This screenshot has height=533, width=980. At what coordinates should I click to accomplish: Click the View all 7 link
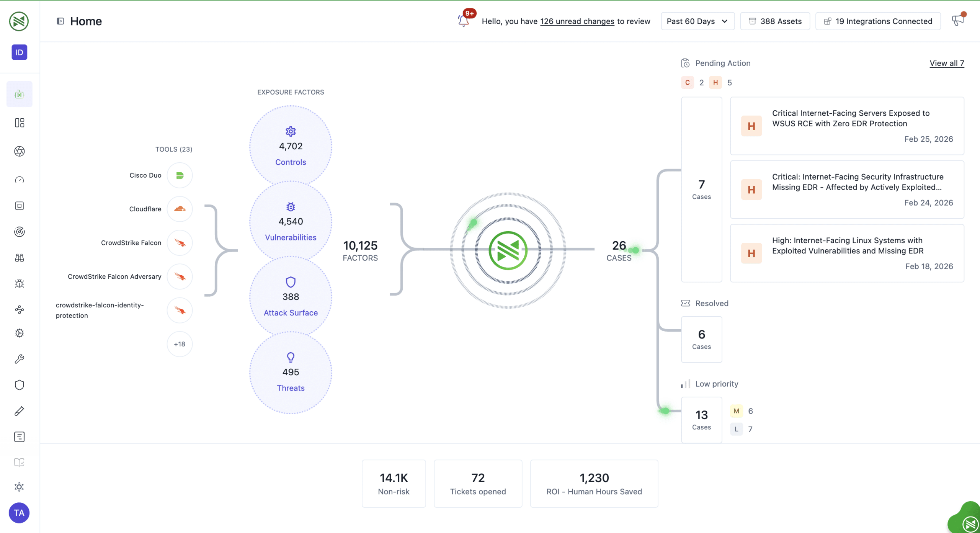click(946, 63)
